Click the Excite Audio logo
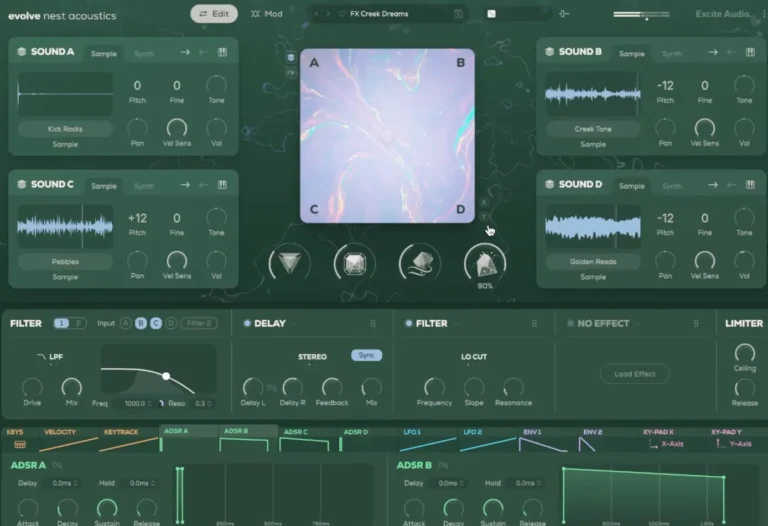 pyautogui.click(x=722, y=14)
